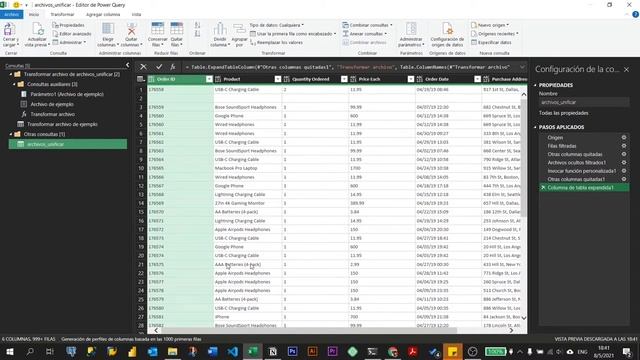Switch to the Inicio ribbon tab
Image resolution: width=640 pixels, height=360 pixels.
coord(34,14)
